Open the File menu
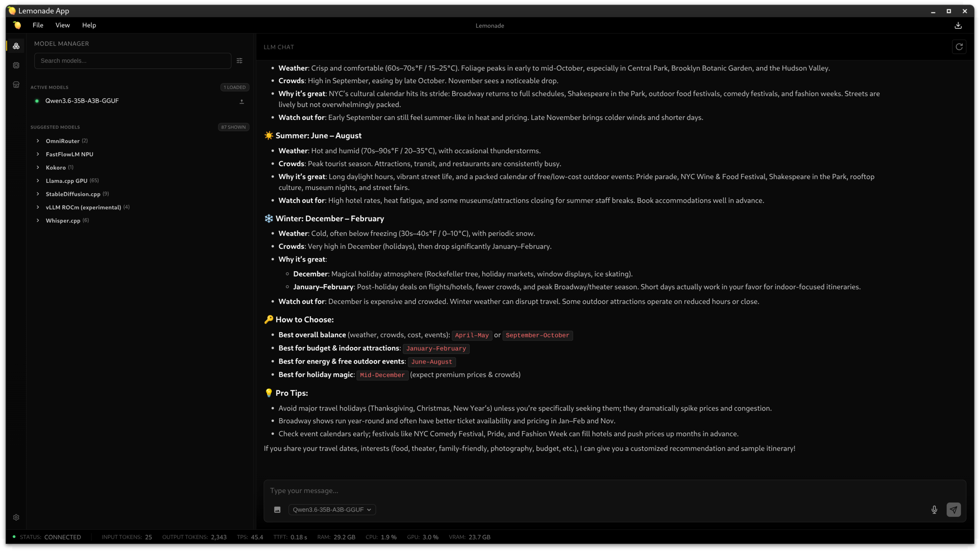980x551 pixels. click(x=38, y=25)
